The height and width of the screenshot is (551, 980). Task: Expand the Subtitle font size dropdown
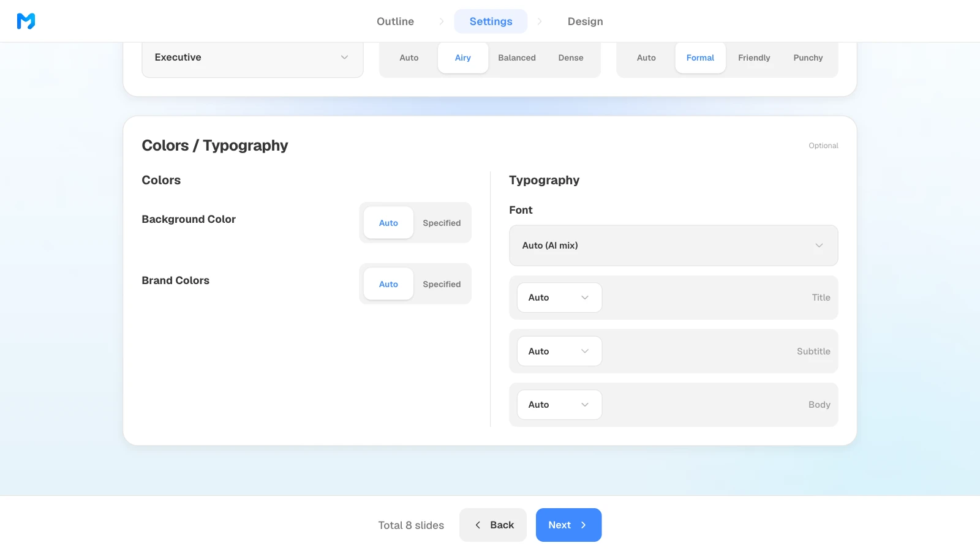tap(559, 351)
